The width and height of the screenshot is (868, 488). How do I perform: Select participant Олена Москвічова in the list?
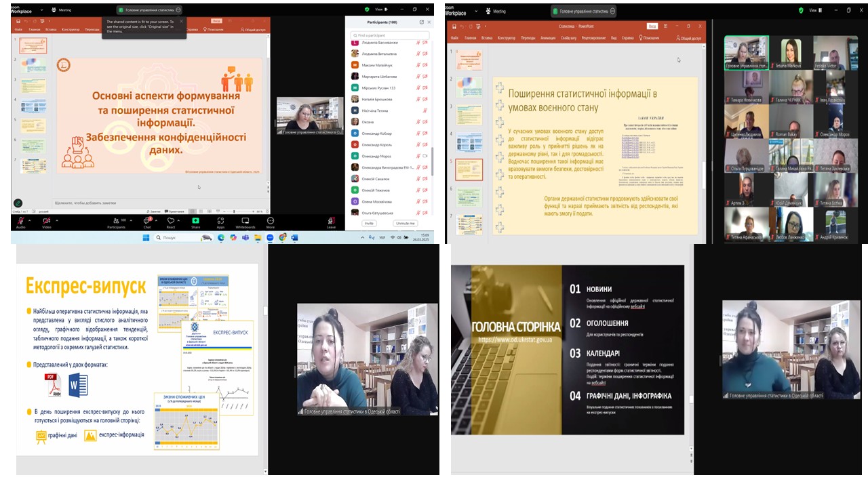point(390,201)
